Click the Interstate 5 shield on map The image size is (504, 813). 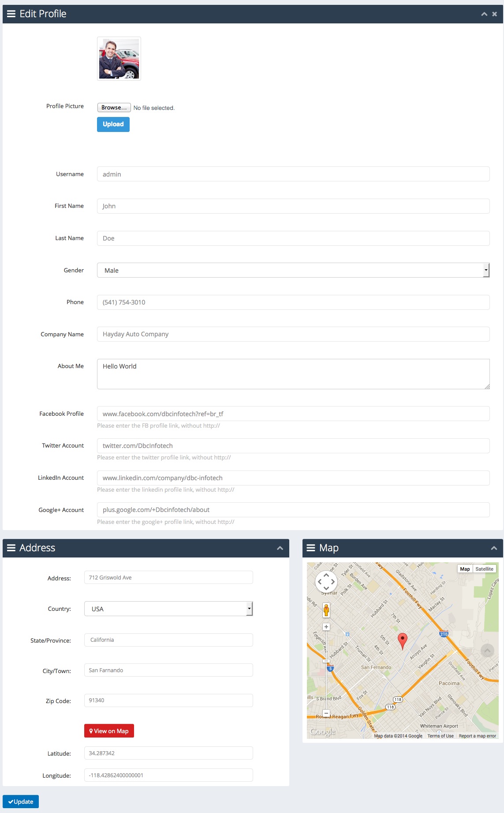[x=330, y=669]
